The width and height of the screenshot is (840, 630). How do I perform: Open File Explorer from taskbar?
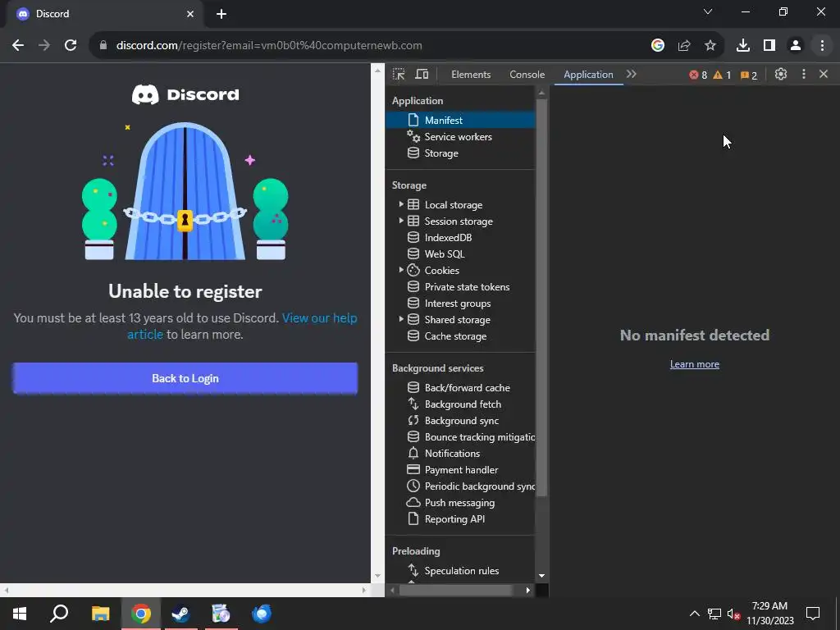[x=100, y=614]
